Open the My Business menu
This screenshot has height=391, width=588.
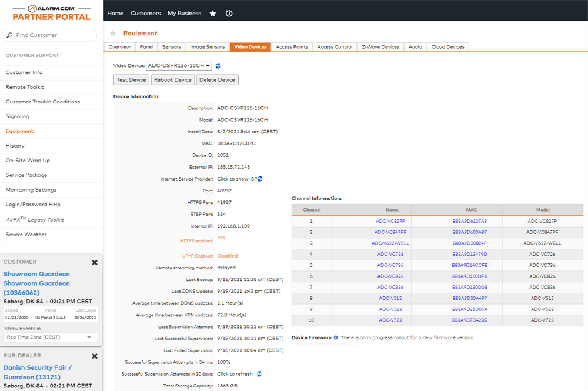(x=185, y=13)
